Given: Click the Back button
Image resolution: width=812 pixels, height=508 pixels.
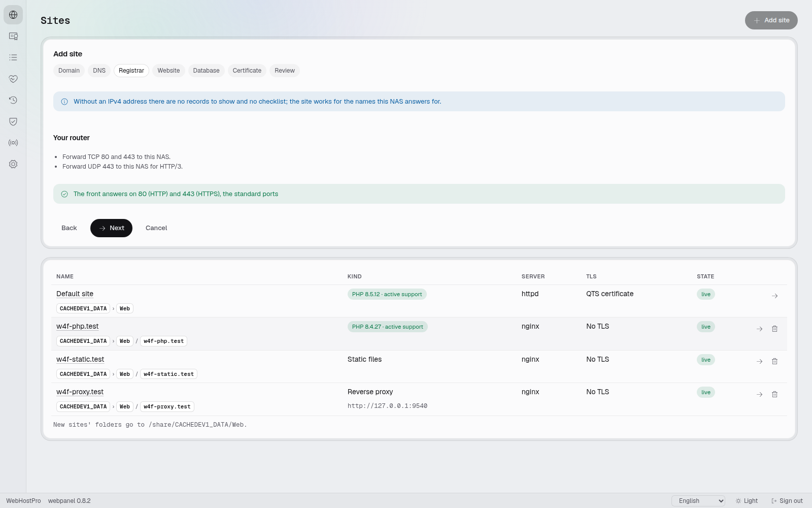Looking at the screenshot, I should (69, 228).
